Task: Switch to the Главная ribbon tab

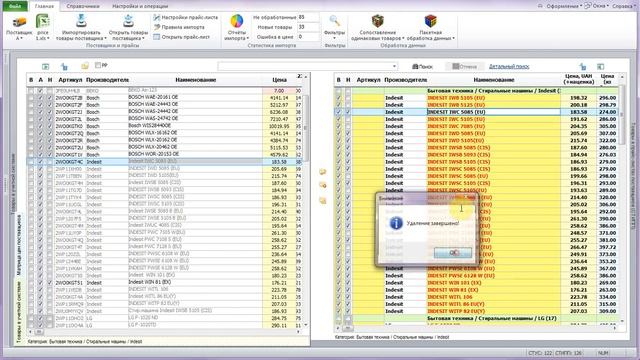Action: [44, 6]
